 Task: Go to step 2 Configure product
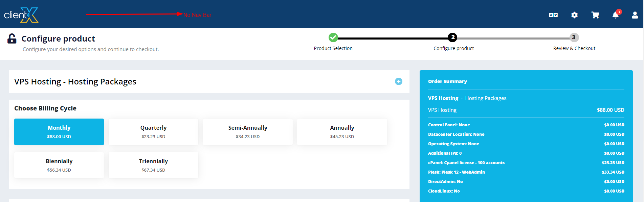coord(452,37)
